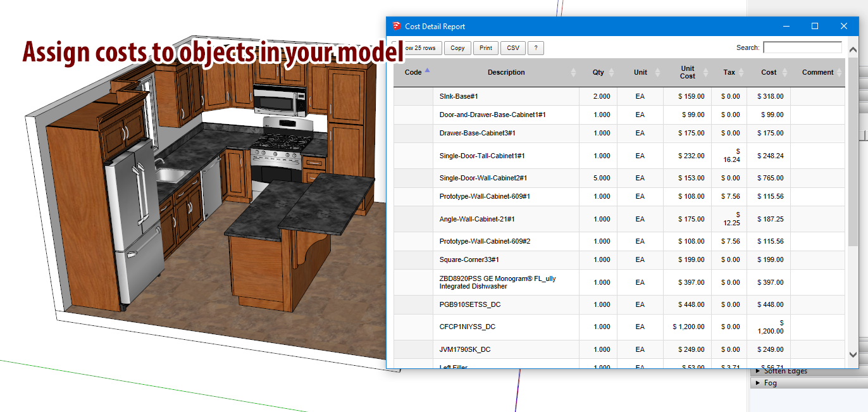Image resolution: width=868 pixels, height=412 pixels.
Task: Open help with the question mark button
Action: coord(535,48)
